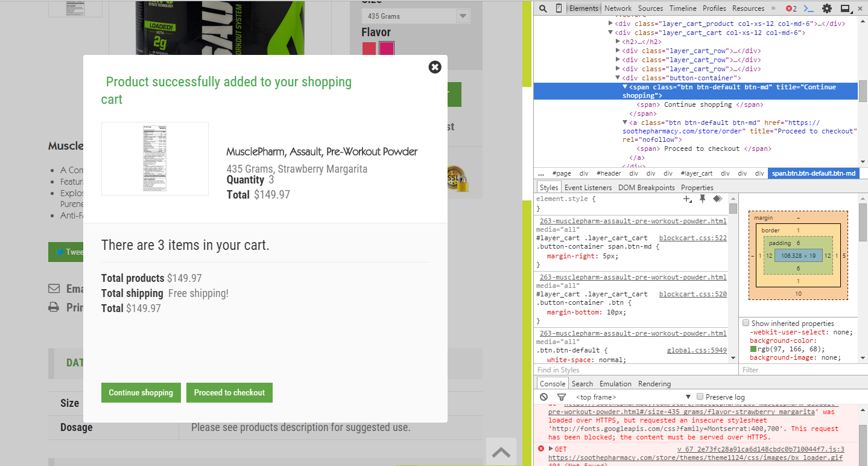Click the red error icon beside GET

[x=541, y=449]
